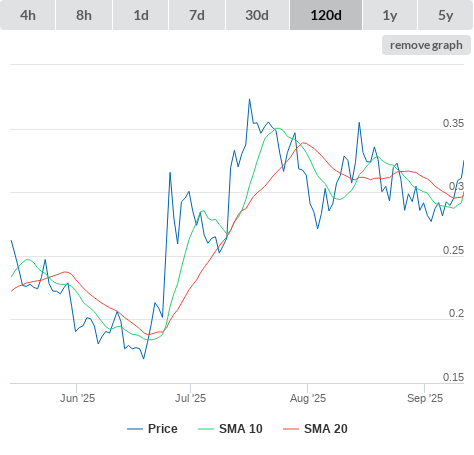This screenshot has height=455, width=474.
Task: Click the Jul '25 axis label
Action: click(190, 398)
